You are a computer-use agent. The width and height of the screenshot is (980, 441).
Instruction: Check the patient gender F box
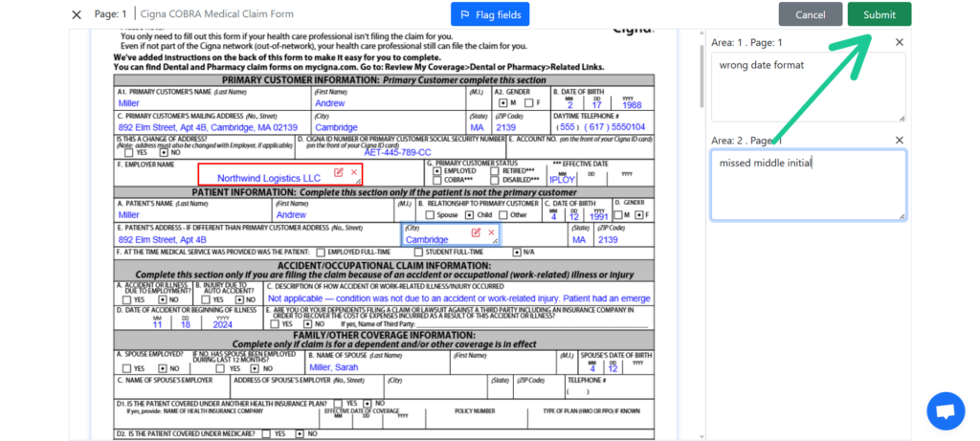point(638,215)
